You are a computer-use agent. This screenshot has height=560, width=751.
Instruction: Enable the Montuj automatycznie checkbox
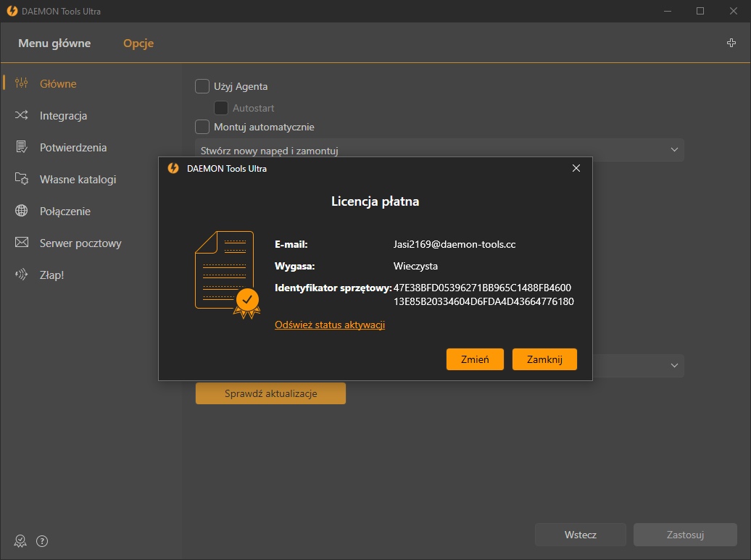[202, 127]
